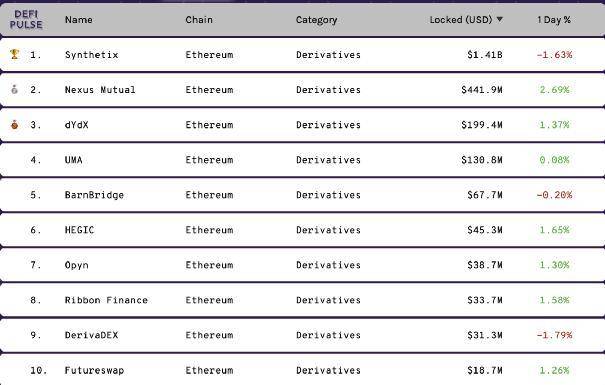This screenshot has width=605, height=385.
Task: Select the UMA row name
Action: [74, 160]
